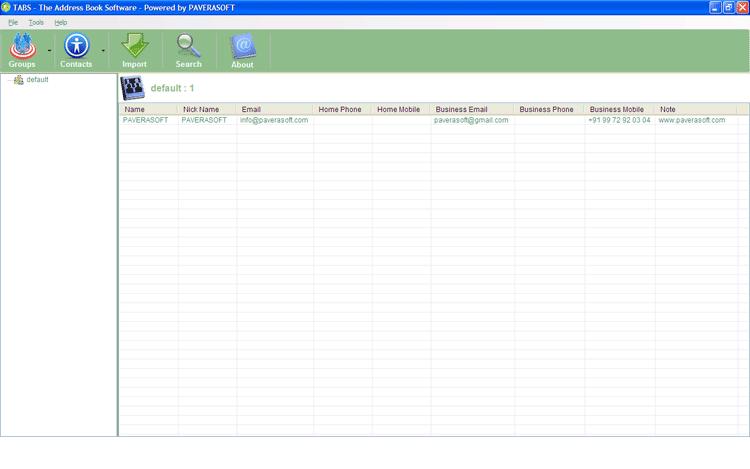The height and width of the screenshot is (469, 750).
Task: Sort by the Home Phone column header
Action: (343, 109)
